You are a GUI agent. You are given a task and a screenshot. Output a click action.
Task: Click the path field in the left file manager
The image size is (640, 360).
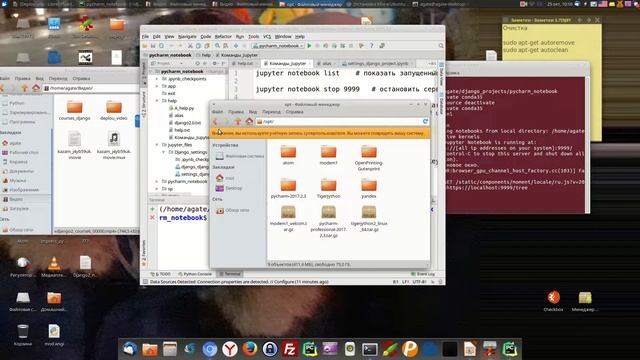click(91, 88)
